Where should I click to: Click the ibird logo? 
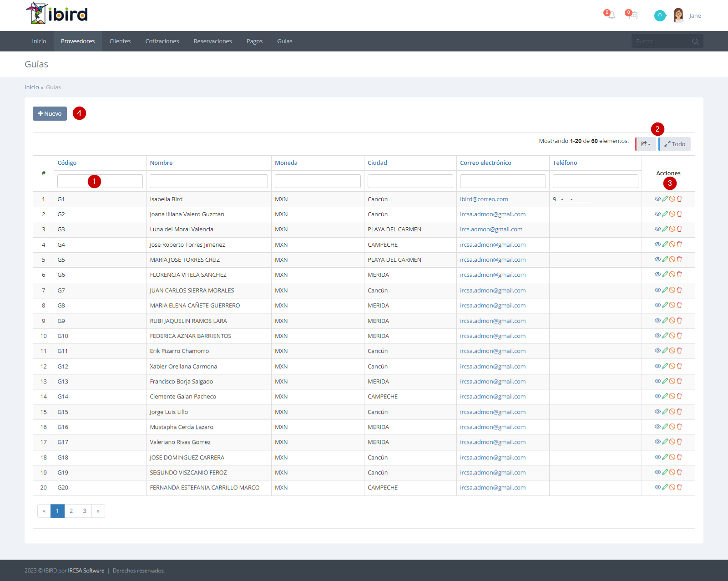coord(56,14)
